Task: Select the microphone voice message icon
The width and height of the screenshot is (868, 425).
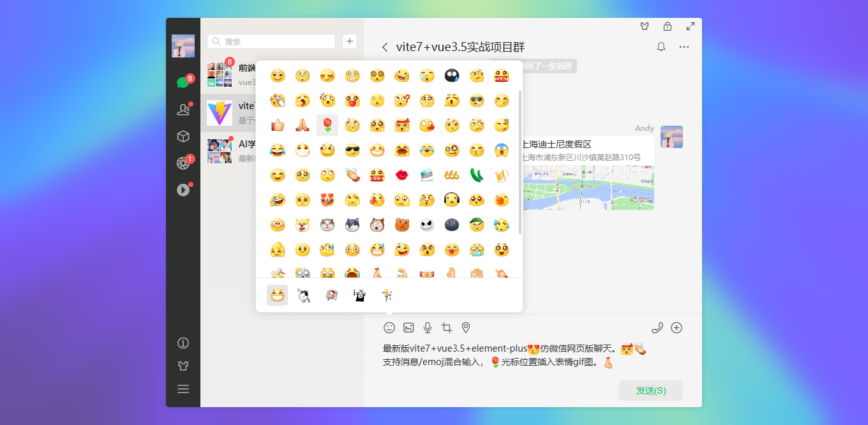Action: click(428, 327)
